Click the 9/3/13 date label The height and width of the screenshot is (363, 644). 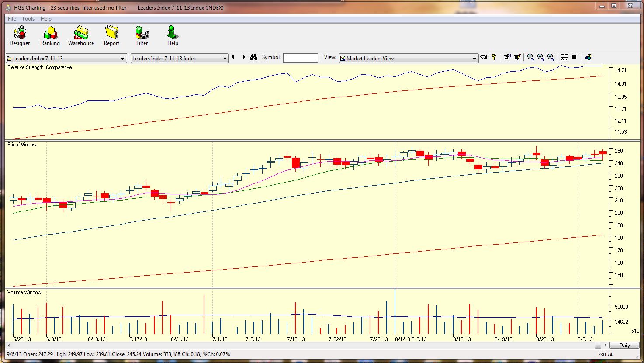(x=585, y=339)
